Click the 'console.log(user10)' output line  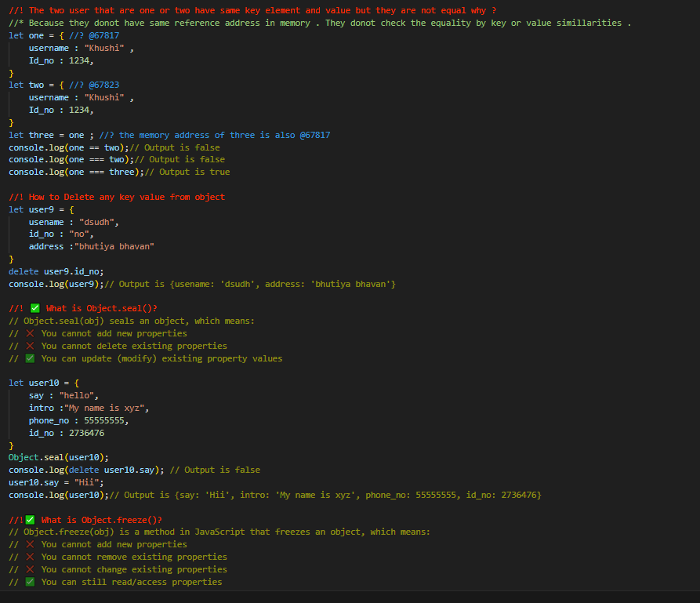275,496
